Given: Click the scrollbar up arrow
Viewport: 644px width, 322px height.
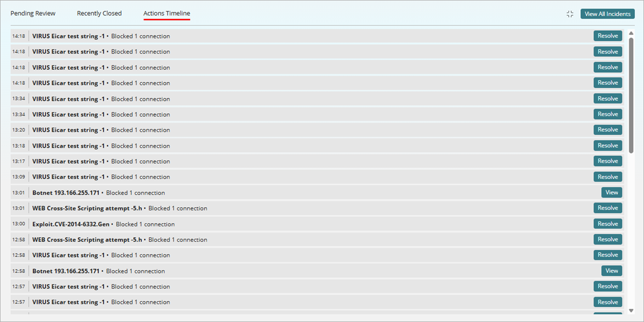Looking at the screenshot, I should click(631, 33).
